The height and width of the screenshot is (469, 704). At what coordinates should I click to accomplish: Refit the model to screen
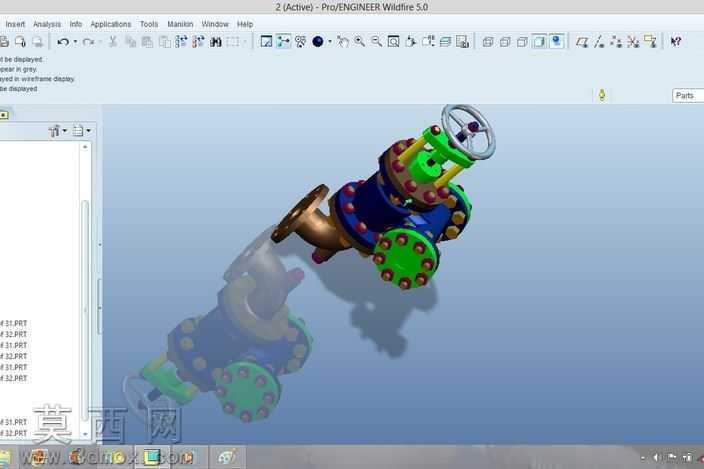[394, 42]
